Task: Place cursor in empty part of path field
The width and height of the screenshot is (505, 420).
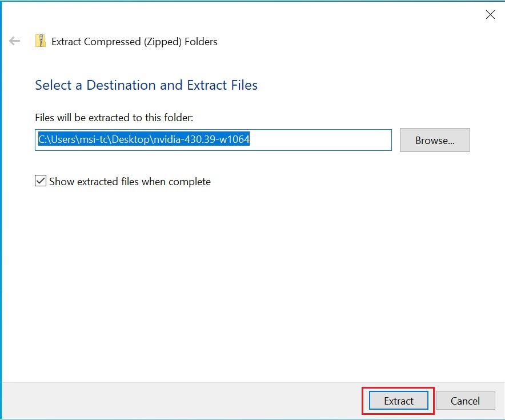Action: (320, 140)
